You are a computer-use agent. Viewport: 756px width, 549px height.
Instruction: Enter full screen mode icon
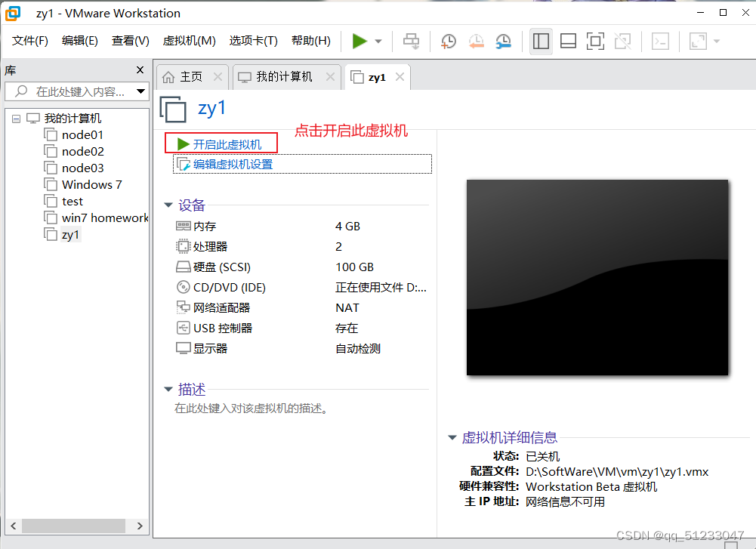point(595,41)
